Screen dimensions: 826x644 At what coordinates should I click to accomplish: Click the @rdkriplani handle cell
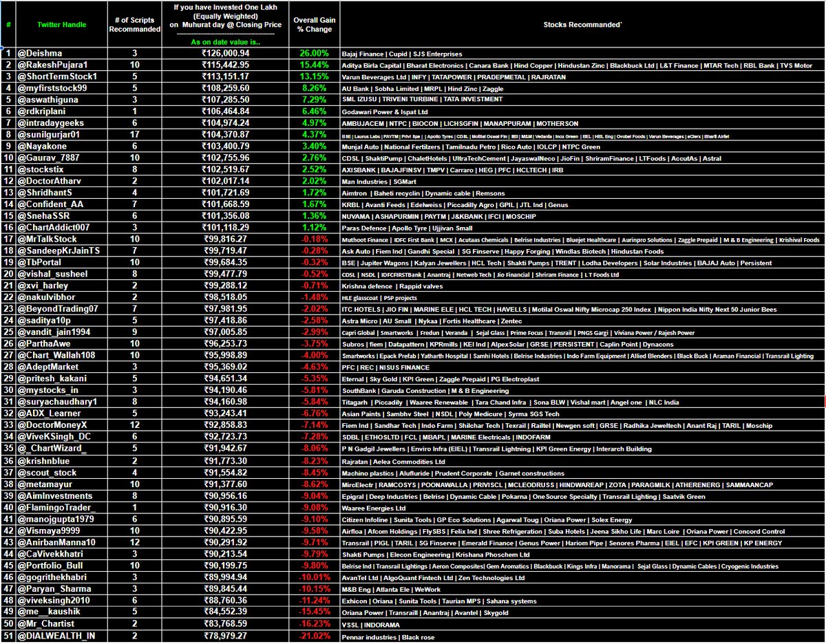click(61, 111)
